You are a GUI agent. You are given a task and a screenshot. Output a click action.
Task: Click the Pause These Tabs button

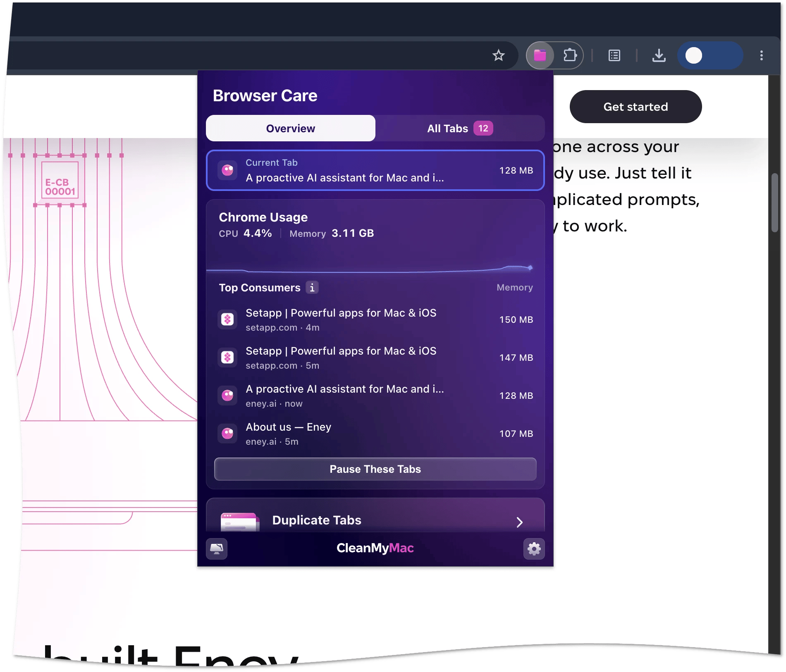pos(375,469)
